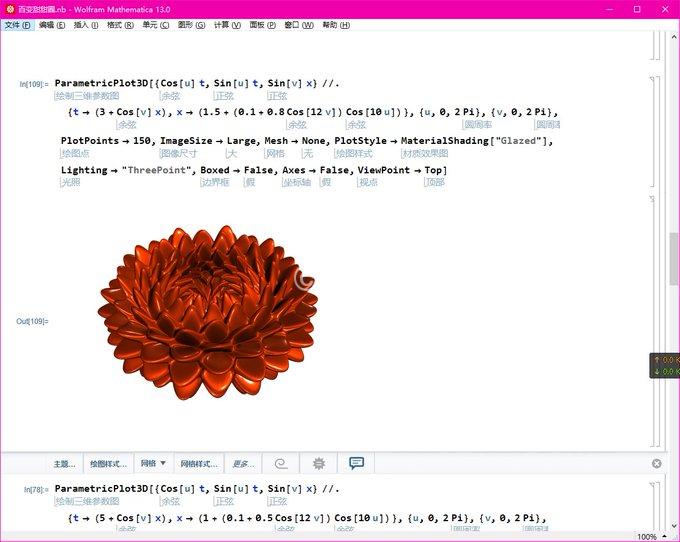Click the gear icon in the suggestions bar
This screenshot has width=680, height=542.
[319, 464]
